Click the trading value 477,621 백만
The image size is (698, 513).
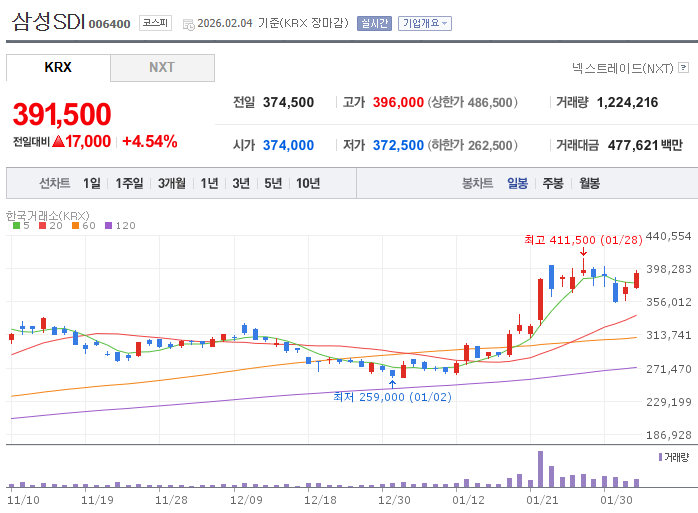point(645,145)
